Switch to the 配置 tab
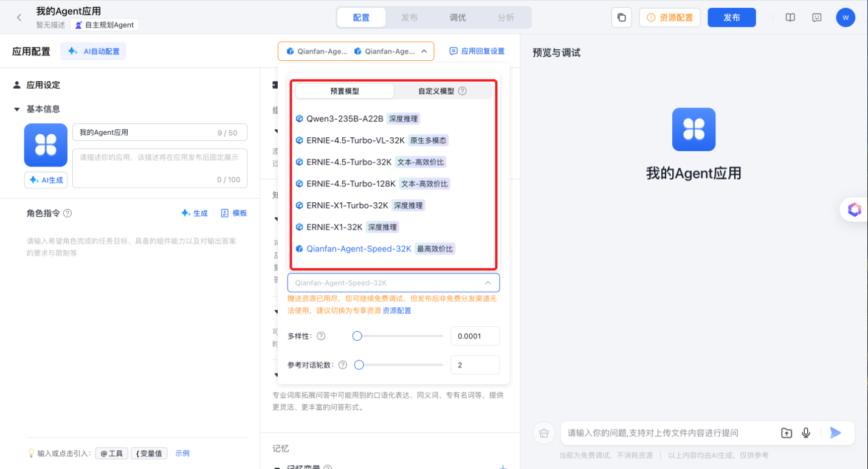Image resolution: width=868 pixels, height=469 pixels. click(x=361, y=18)
